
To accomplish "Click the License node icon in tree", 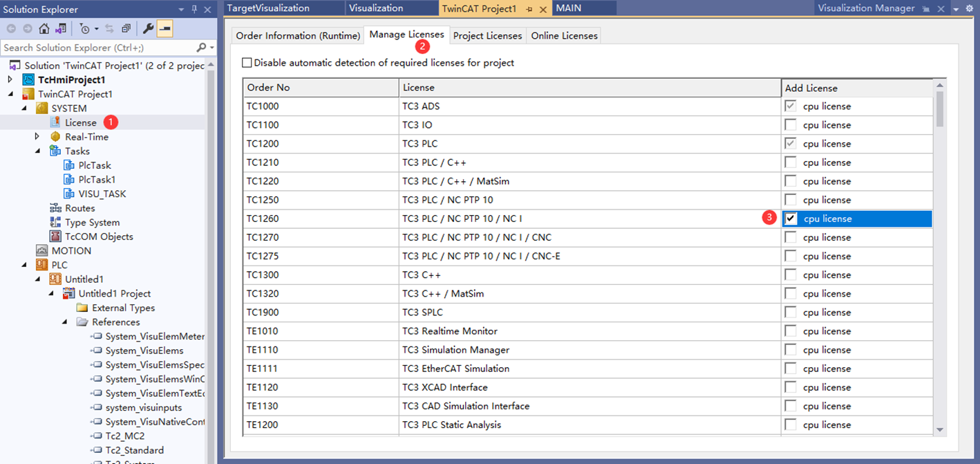I will pyautogui.click(x=55, y=122).
